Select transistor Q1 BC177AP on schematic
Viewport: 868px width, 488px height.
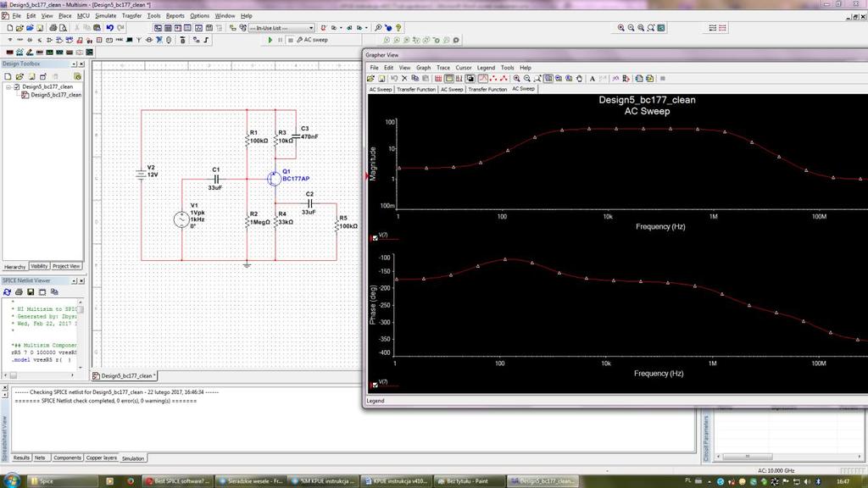point(274,178)
